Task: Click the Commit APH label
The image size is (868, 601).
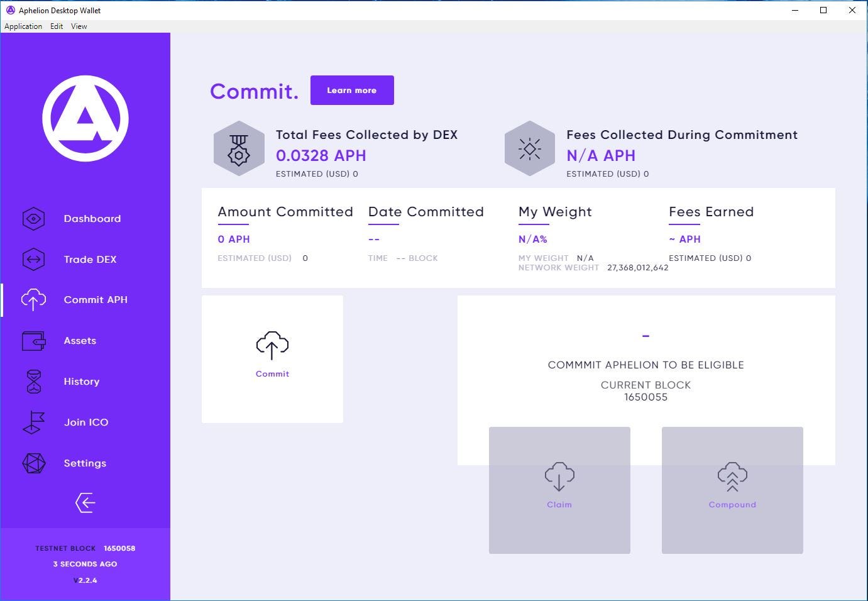Action: pos(96,300)
